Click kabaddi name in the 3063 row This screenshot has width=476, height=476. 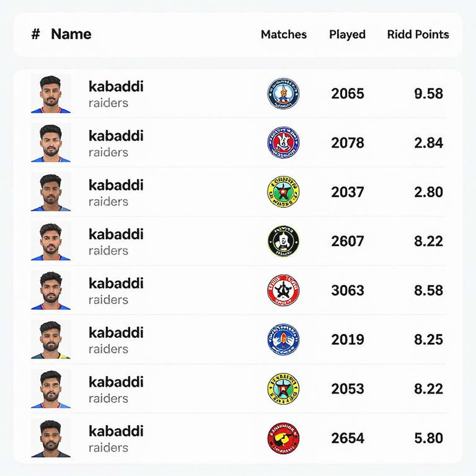(x=116, y=283)
